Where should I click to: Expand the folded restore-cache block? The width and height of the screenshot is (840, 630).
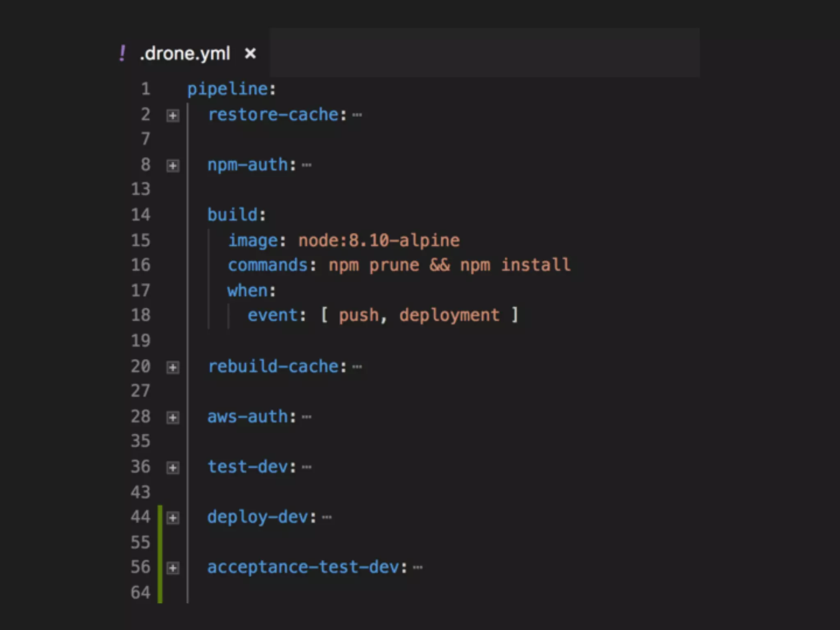(173, 116)
